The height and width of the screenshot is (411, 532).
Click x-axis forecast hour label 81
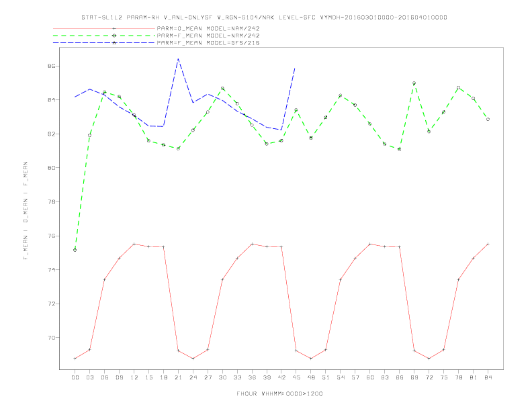tap(474, 377)
